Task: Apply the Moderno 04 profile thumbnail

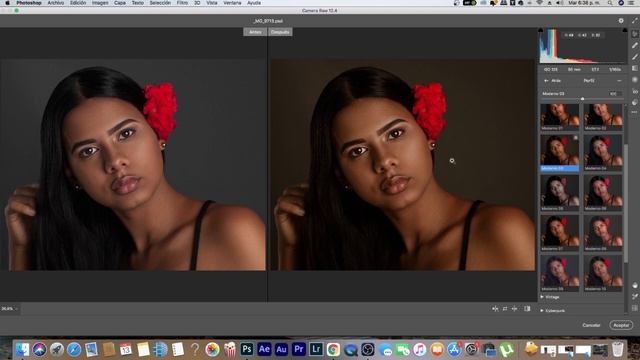Action: tap(603, 153)
